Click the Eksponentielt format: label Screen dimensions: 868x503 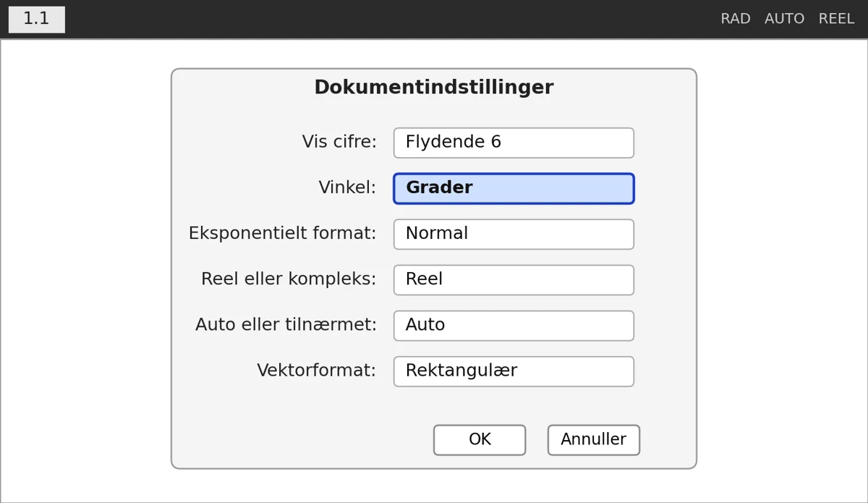pos(282,234)
